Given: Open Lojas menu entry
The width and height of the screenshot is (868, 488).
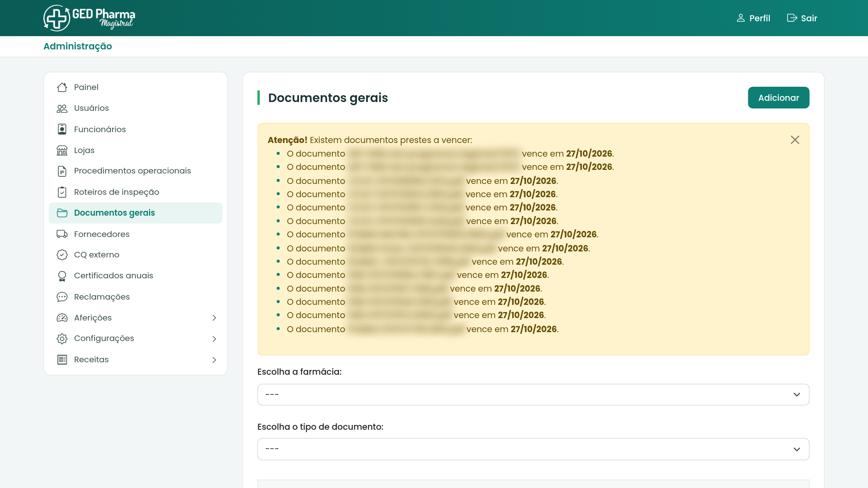Looking at the screenshot, I should click(84, 150).
